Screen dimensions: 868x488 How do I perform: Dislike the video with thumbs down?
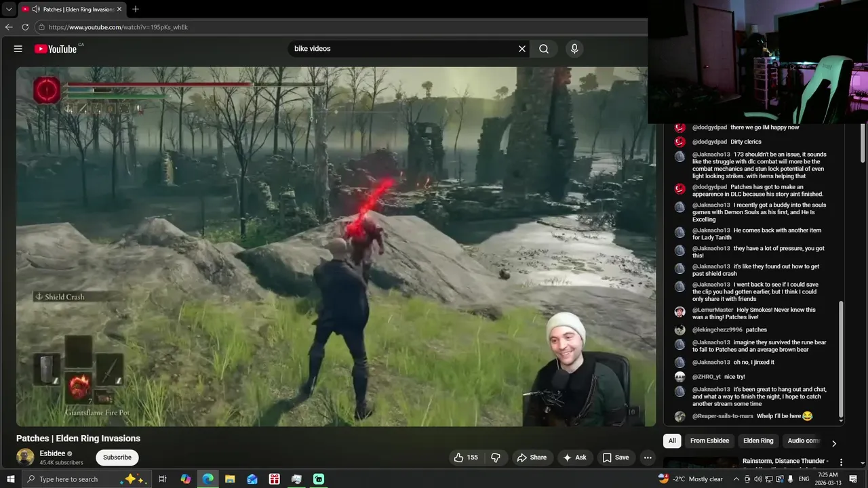[x=496, y=457]
